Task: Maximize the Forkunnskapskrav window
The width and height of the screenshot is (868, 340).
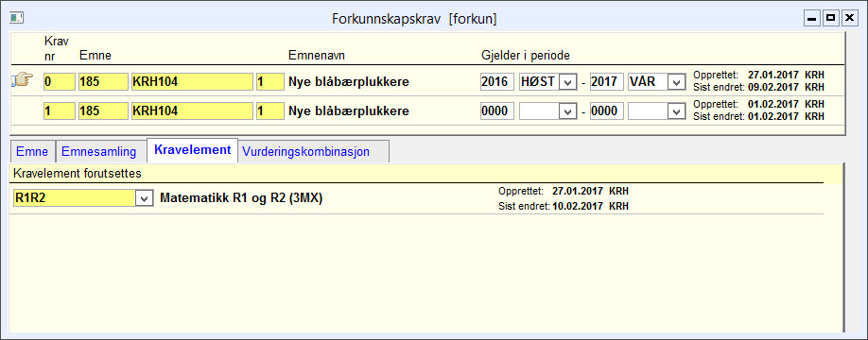Action: point(830,18)
